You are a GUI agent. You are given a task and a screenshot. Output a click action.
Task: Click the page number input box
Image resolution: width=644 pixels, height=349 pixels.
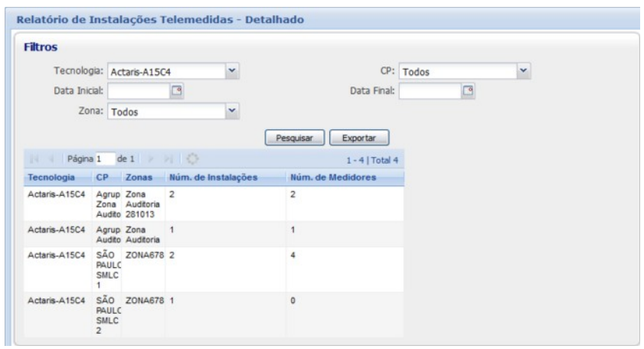(103, 158)
